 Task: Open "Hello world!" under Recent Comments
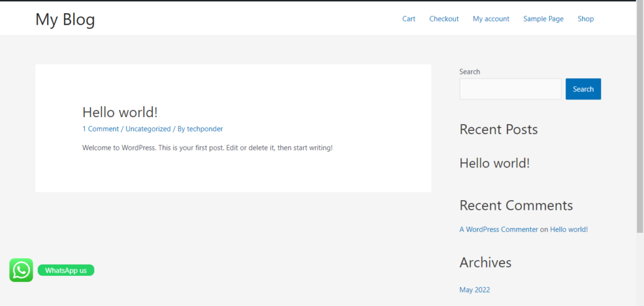click(x=569, y=230)
